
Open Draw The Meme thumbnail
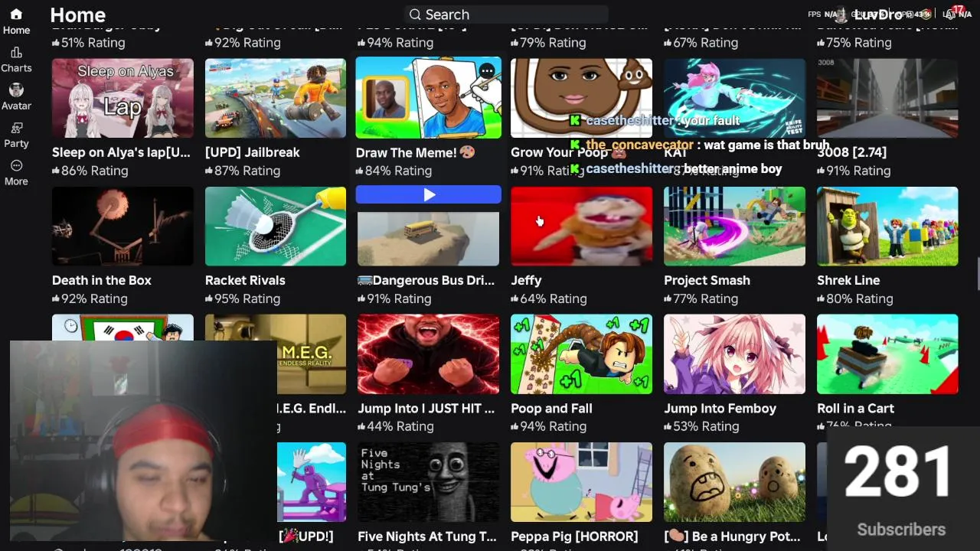pos(429,98)
